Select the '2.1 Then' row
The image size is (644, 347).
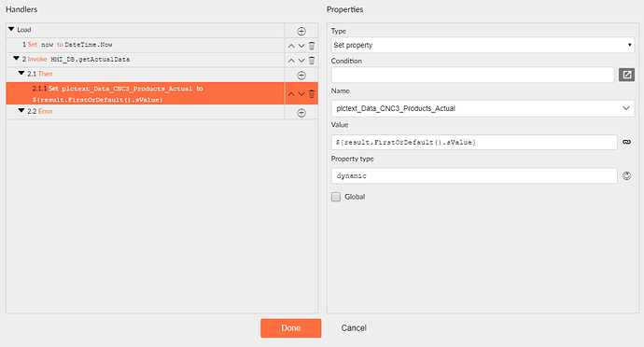pyautogui.click(x=146, y=75)
